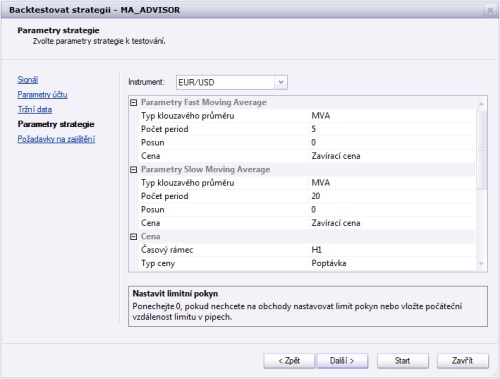Click scroll down arrow of parameter list

tap(481, 264)
